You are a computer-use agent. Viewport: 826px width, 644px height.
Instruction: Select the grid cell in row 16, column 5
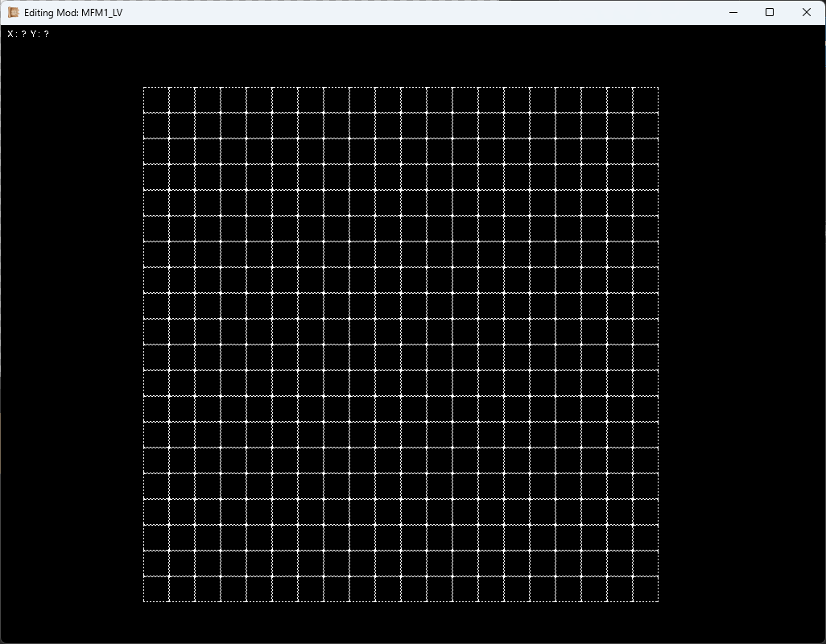point(259,486)
